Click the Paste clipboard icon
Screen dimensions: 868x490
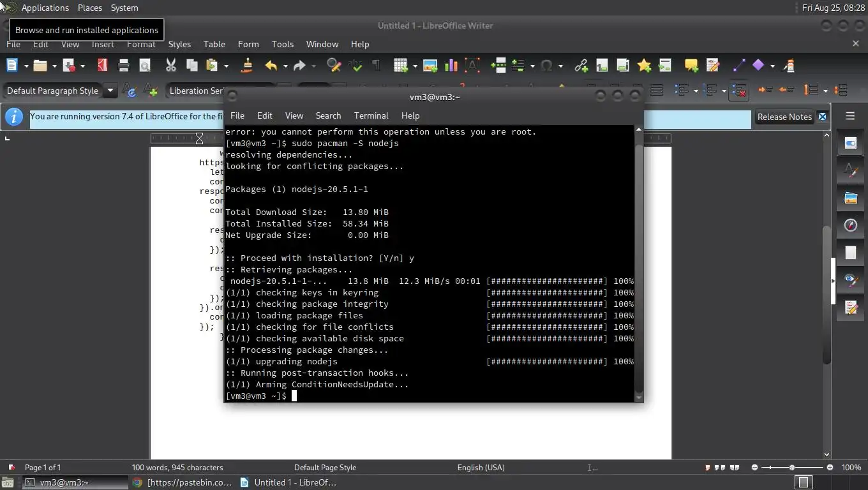[212, 65]
